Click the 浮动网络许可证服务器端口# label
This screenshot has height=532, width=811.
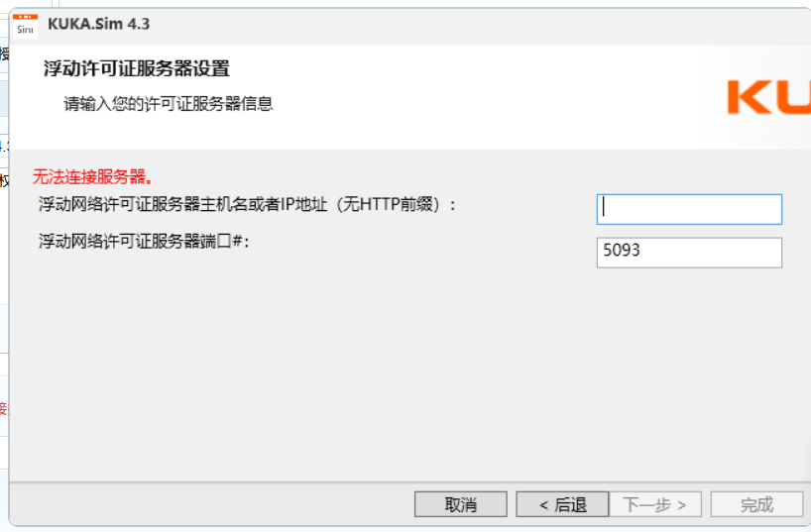pos(144,242)
